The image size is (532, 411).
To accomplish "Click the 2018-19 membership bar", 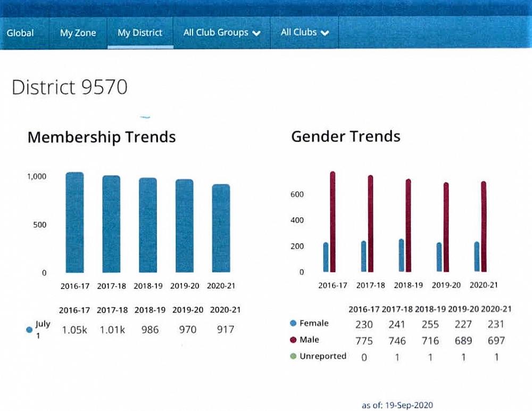I will (x=148, y=226).
